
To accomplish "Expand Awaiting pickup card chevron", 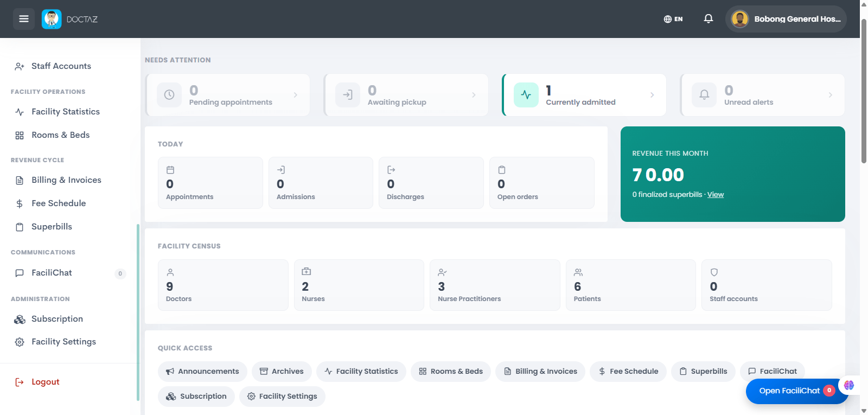I will pyautogui.click(x=474, y=95).
